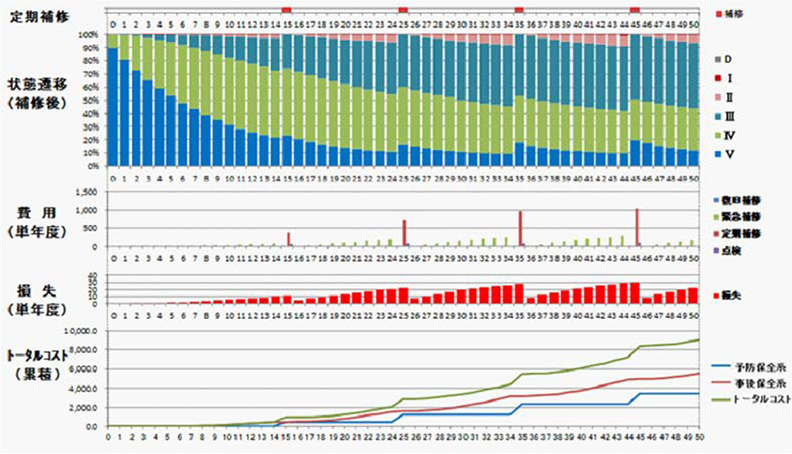Image resolution: width=792 pixels, height=454 pixels.
Task: Click the 予防保全系 line legend
Action: (740, 368)
